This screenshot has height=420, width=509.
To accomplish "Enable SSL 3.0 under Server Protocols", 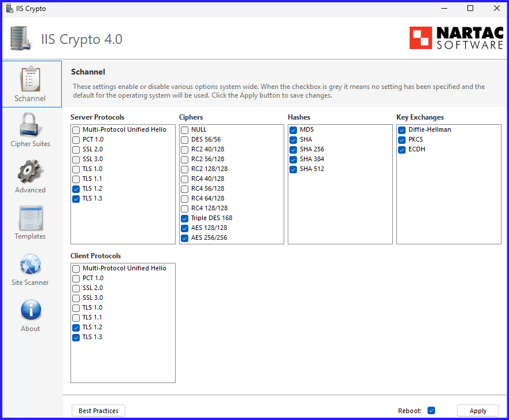I will 76,159.
